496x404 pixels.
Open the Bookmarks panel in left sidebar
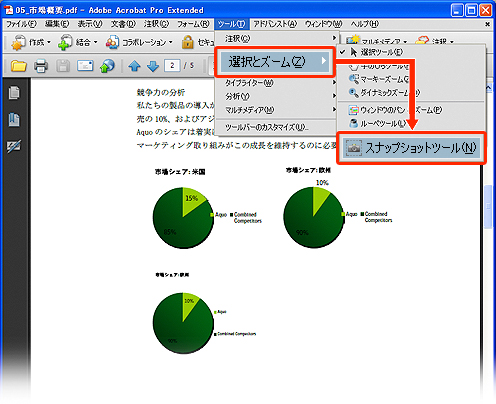pyautogui.click(x=14, y=119)
